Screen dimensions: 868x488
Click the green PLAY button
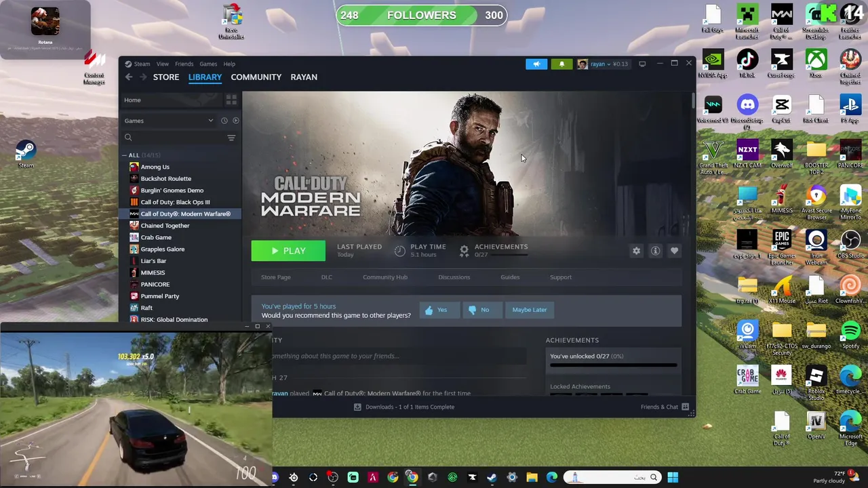click(x=288, y=251)
